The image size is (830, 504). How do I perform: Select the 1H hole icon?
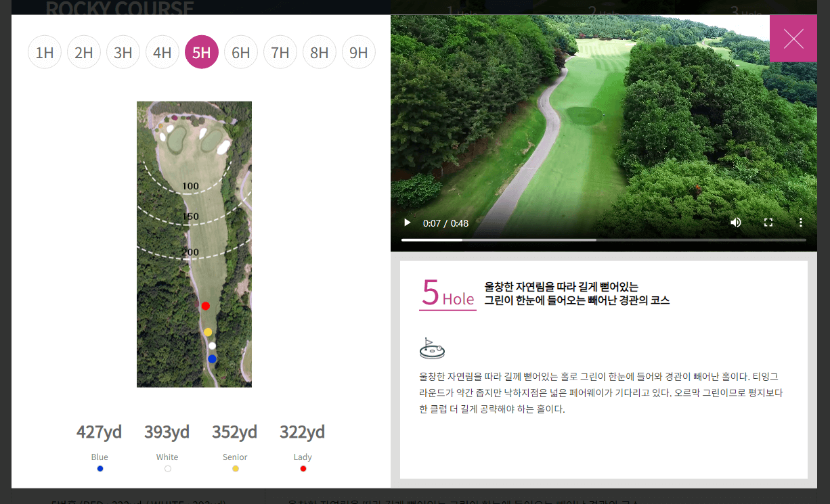click(44, 51)
